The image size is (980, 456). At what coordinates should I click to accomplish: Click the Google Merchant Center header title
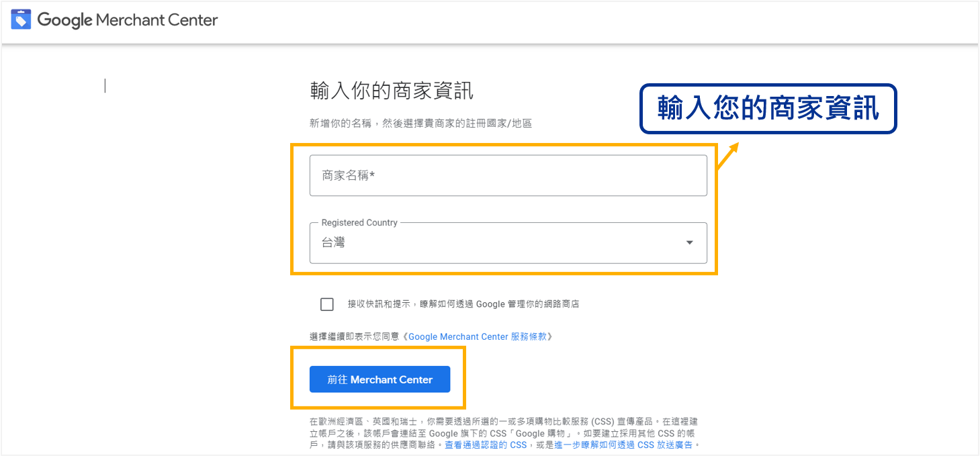[128, 20]
